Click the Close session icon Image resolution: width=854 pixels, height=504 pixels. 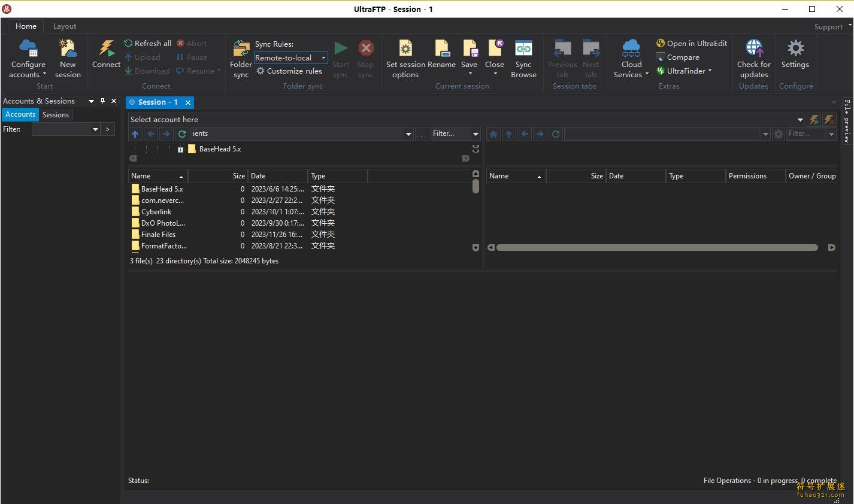pyautogui.click(x=495, y=48)
